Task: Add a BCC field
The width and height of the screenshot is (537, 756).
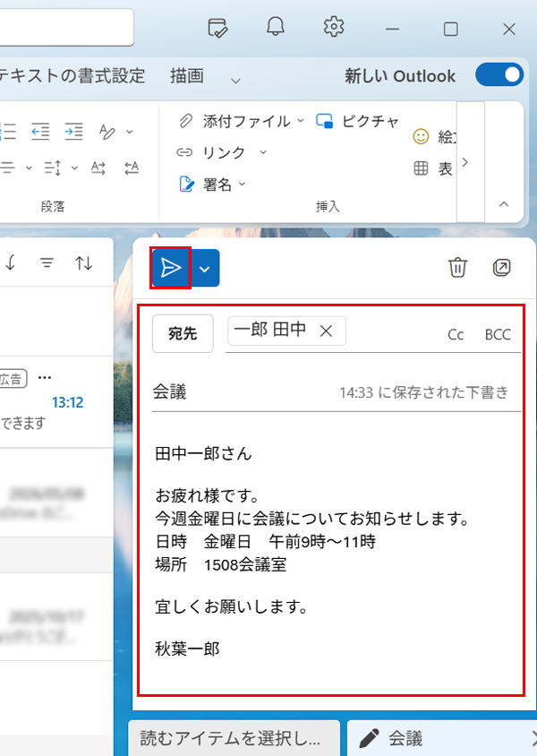Action: coord(498,334)
